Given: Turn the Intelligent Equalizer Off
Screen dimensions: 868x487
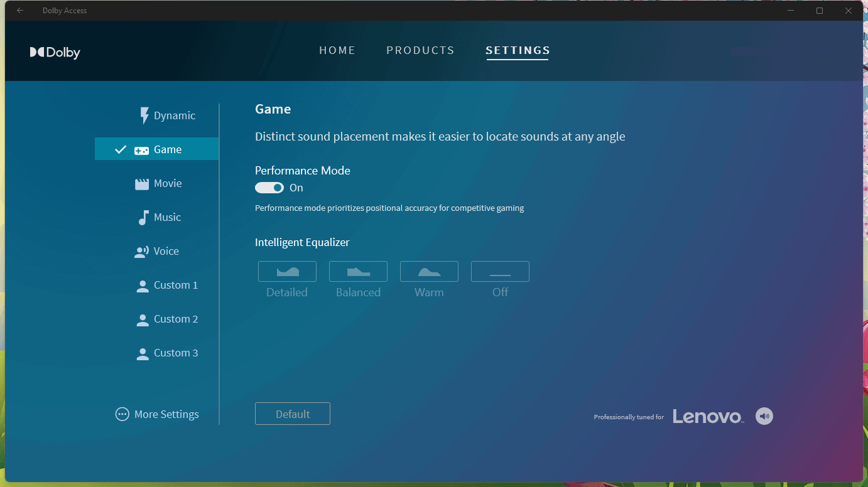Looking at the screenshot, I should tap(500, 272).
